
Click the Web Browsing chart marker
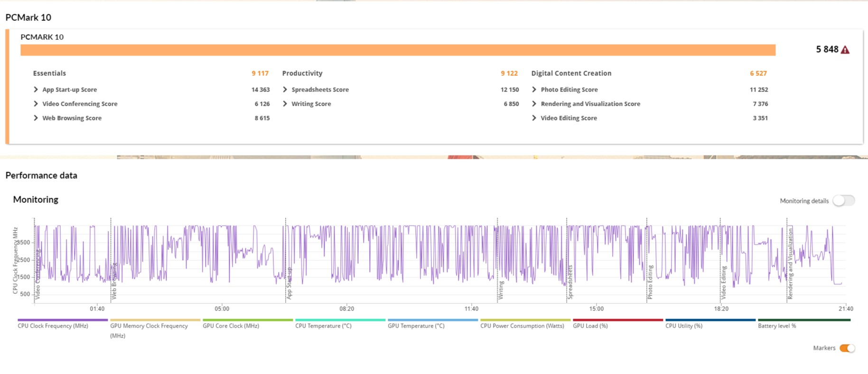(114, 282)
